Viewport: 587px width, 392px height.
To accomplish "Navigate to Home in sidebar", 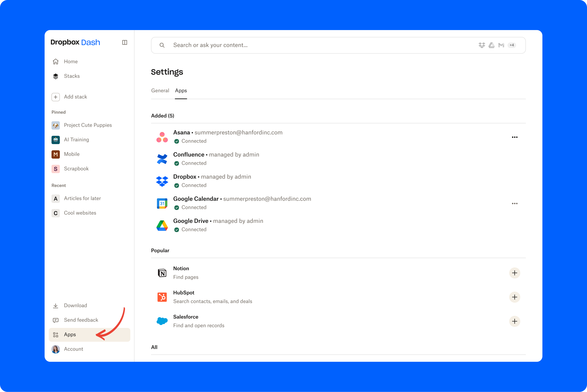I will (x=71, y=61).
